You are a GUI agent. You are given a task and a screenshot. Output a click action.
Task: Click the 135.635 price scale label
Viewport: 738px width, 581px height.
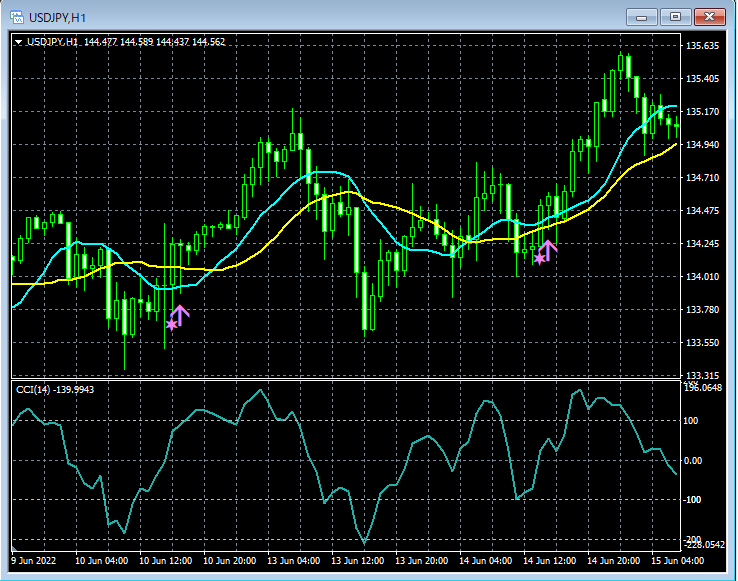[x=702, y=46]
